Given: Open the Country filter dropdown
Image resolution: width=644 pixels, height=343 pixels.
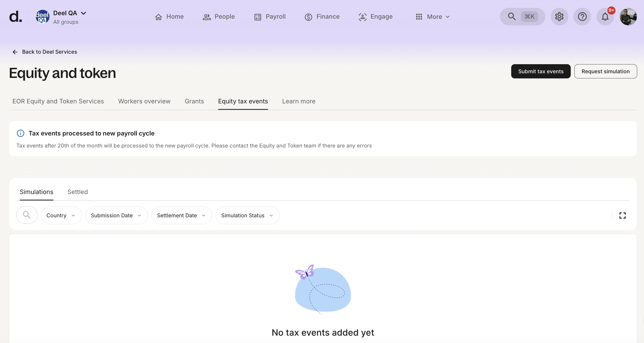Looking at the screenshot, I should pyautogui.click(x=61, y=215).
